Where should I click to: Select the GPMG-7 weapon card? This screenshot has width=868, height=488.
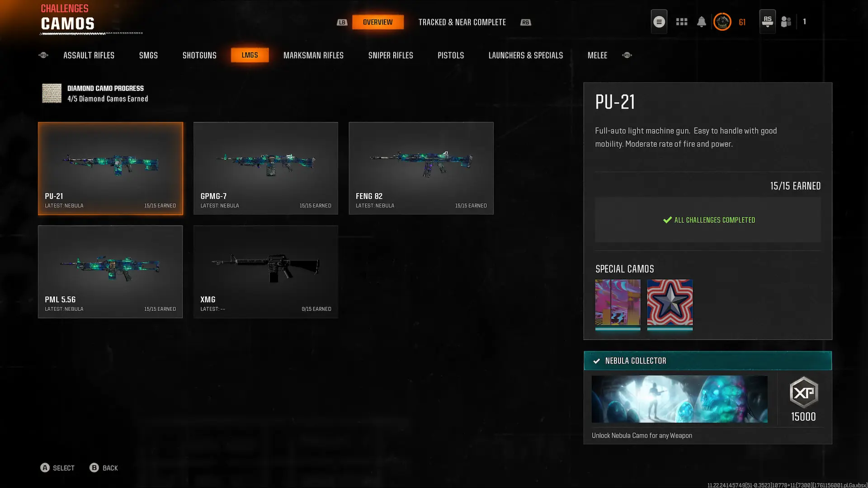pos(265,168)
